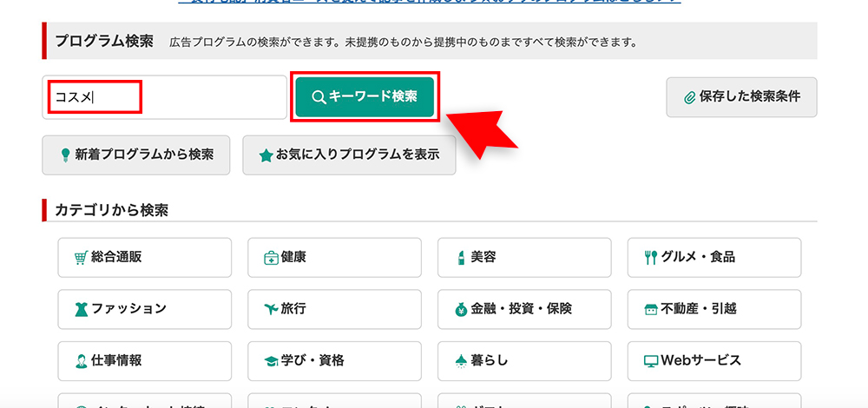The width and height of the screenshot is (868, 408).
Task: Select the money bag 金融・投資・保険 icon
Action: tap(461, 310)
